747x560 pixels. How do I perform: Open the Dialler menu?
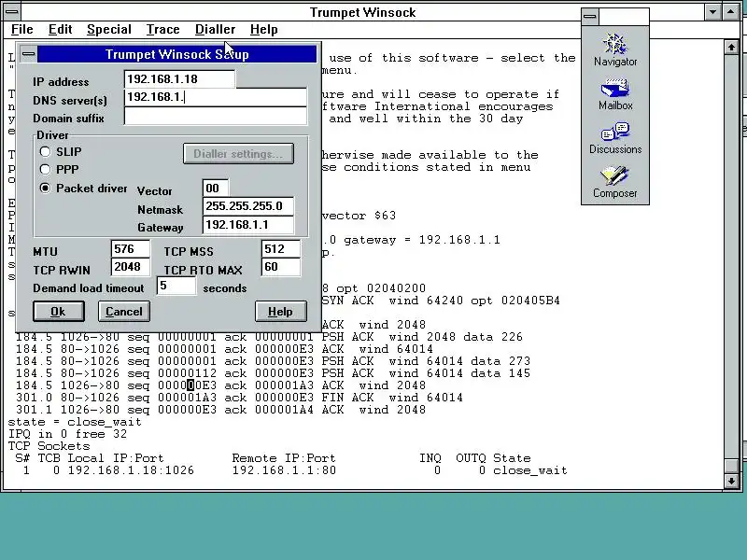point(216,30)
